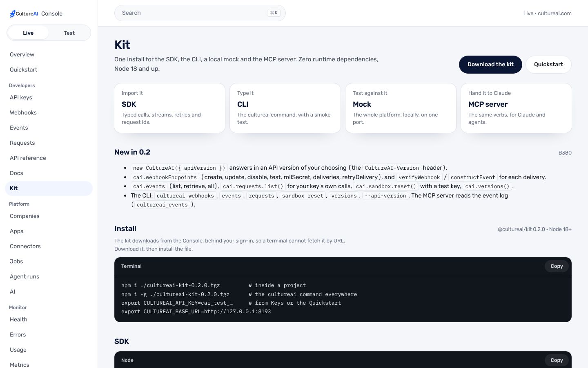The height and width of the screenshot is (368, 588).
Task: Go to API keys page
Action: click(x=49, y=97)
